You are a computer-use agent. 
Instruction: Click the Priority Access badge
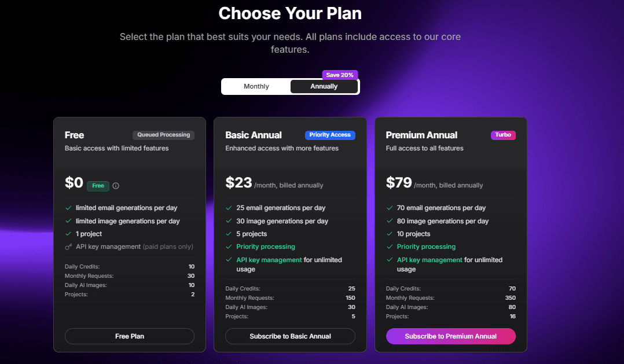(x=330, y=135)
